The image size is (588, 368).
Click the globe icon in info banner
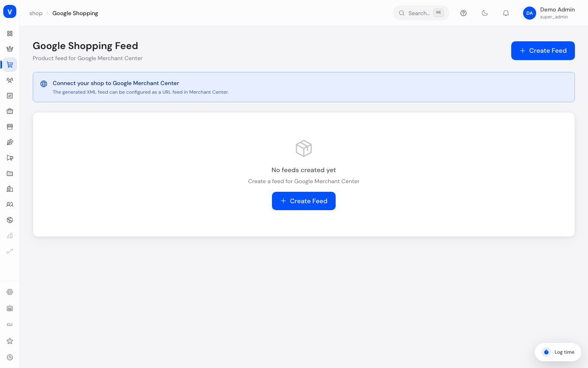pyautogui.click(x=44, y=84)
